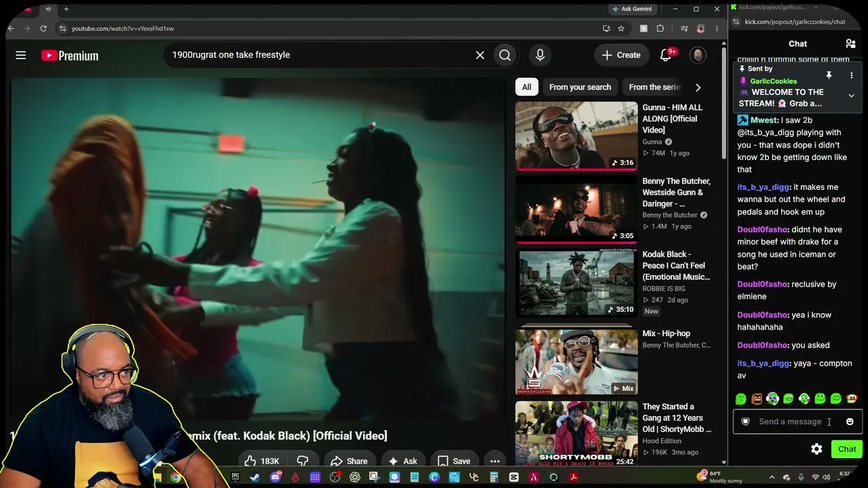Open the Chrome profile avatar
Viewport: 868px width, 488px height.
click(701, 28)
